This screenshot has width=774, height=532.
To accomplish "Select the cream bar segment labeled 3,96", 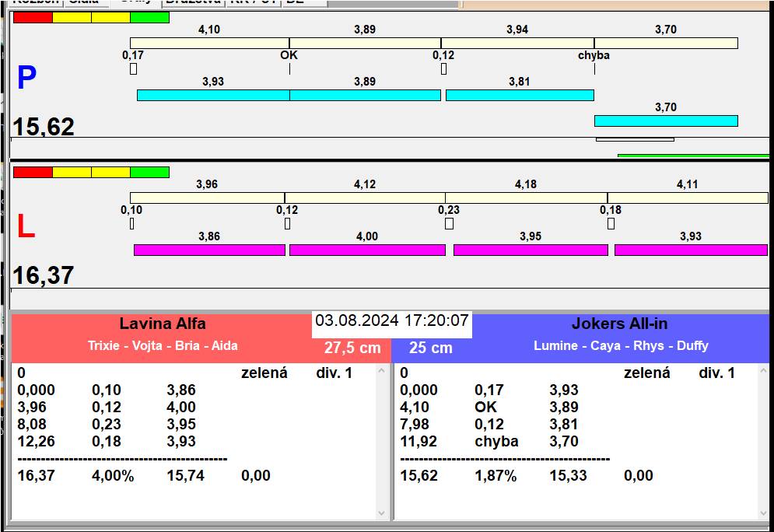I will 208,198.
